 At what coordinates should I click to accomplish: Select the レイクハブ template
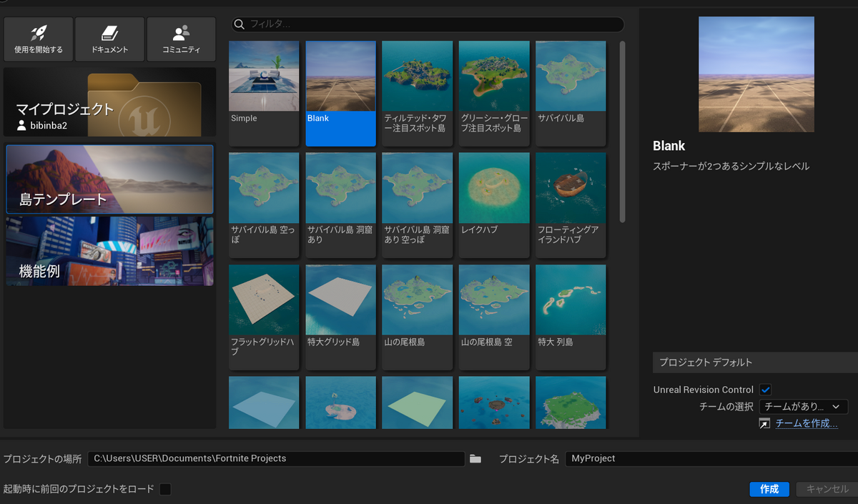[x=494, y=205]
